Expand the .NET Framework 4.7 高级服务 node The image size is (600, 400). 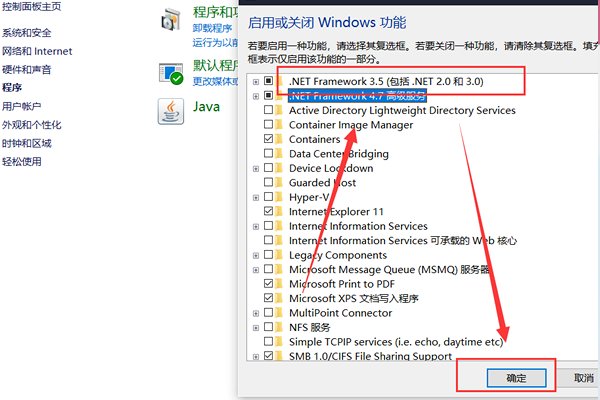[x=256, y=96]
